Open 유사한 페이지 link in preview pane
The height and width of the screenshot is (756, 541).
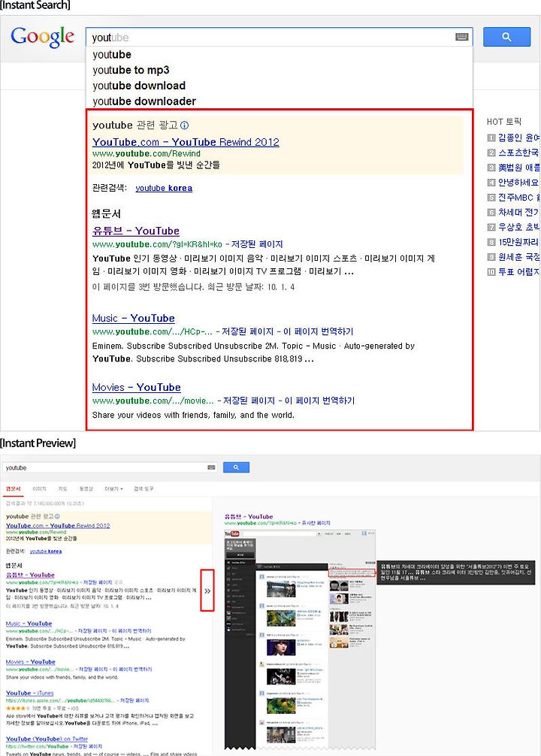click(317, 523)
